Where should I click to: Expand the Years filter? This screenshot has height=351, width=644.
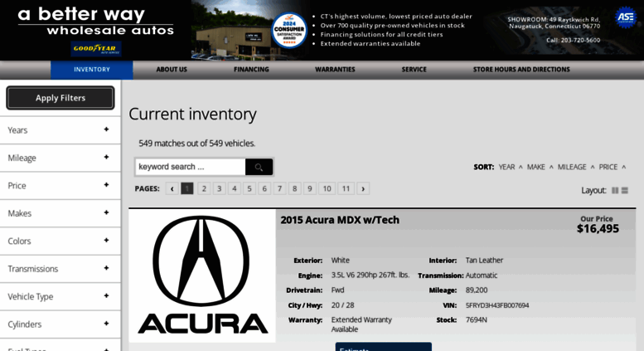61,130
